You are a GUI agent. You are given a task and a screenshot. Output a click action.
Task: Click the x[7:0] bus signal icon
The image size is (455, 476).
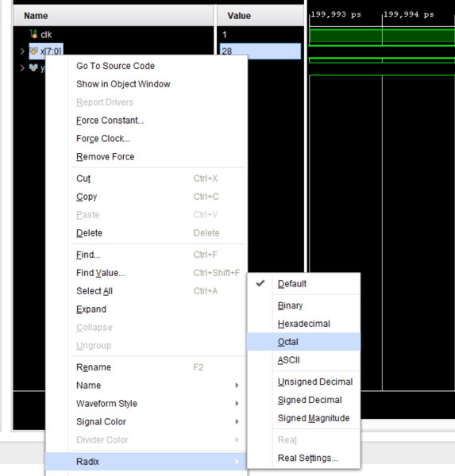(x=33, y=51)
